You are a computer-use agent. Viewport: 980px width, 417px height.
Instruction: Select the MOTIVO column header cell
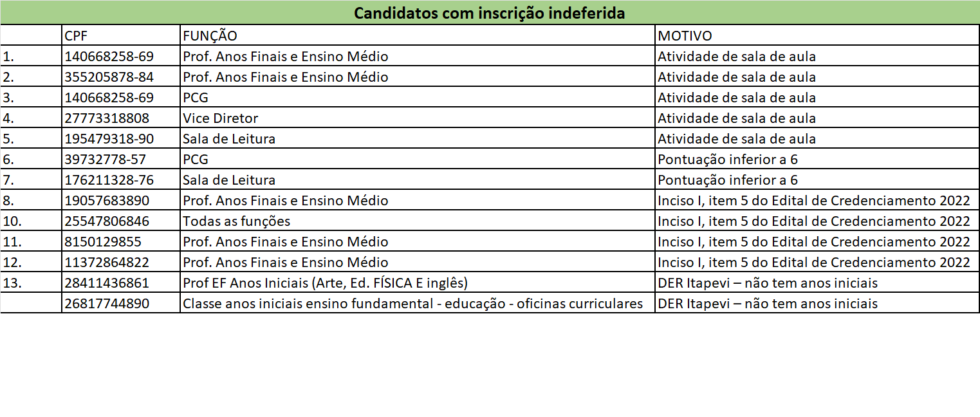pos(817,35)
